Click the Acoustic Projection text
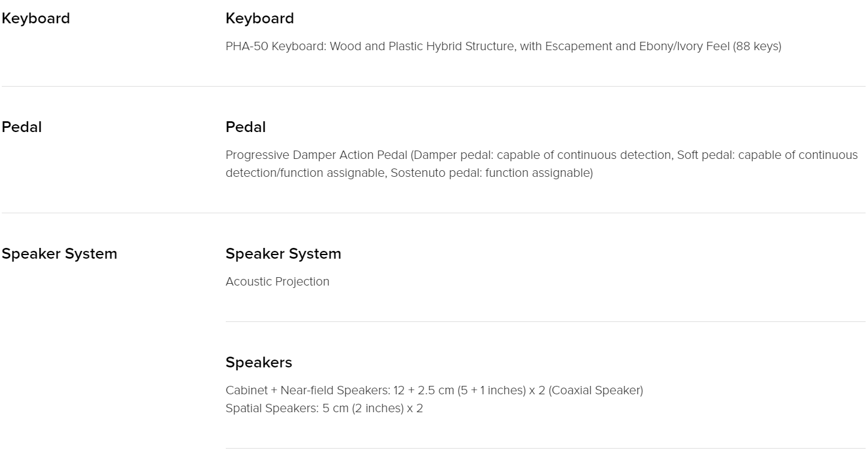Screen dimensions: 868x457 pyautogui.click(x=277, y=281)
